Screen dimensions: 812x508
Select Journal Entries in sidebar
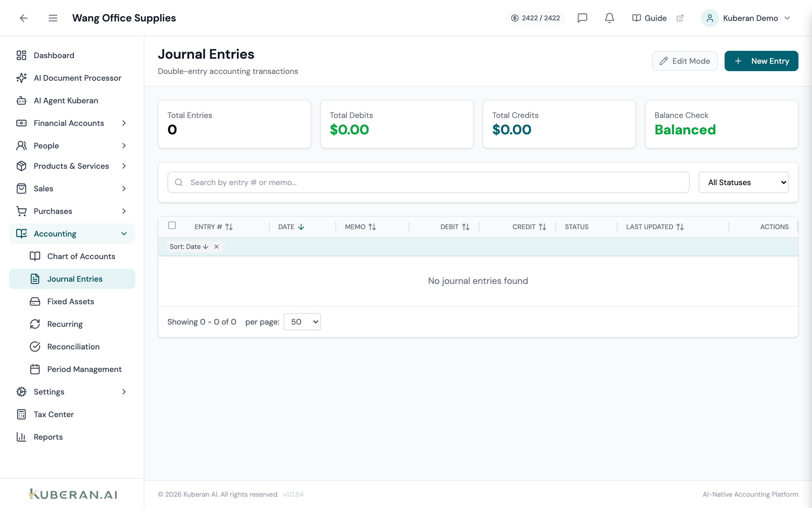point(72,279)
